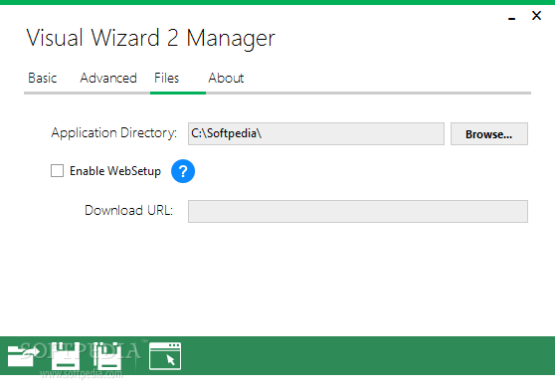Image resolution: width=555 pixels, height=392 pixels.
Task: Switch to the Basic tab
Action: [42, 78]
